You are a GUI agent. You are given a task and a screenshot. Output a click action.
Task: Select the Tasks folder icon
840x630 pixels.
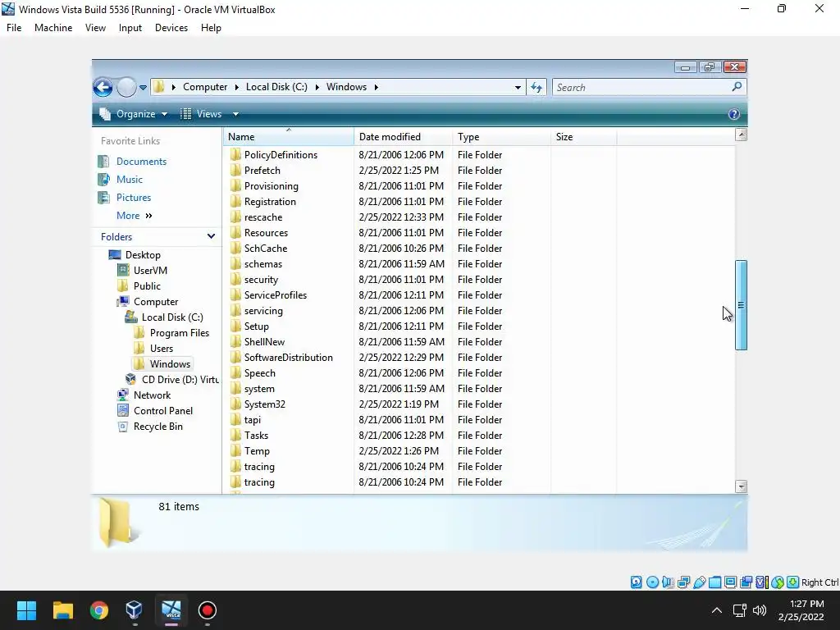tap(235, 436)
